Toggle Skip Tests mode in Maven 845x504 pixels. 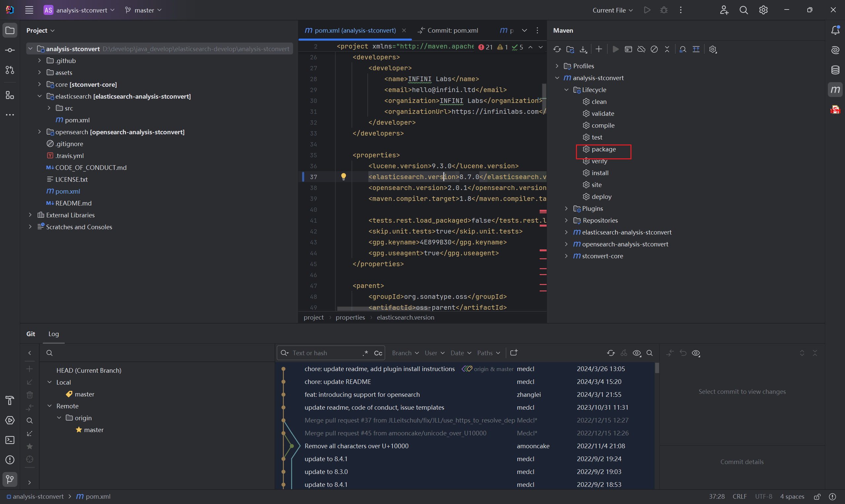coord(654,49)
